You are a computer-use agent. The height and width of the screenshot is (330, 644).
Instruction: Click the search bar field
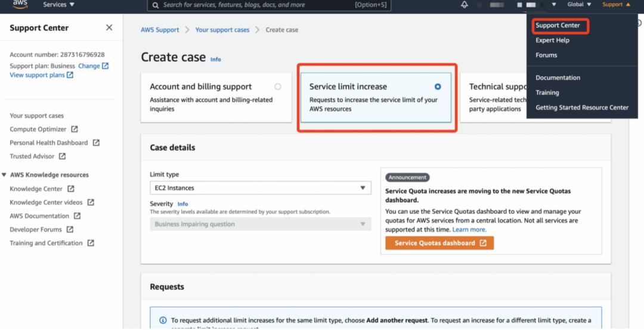[x=269, y=5]
